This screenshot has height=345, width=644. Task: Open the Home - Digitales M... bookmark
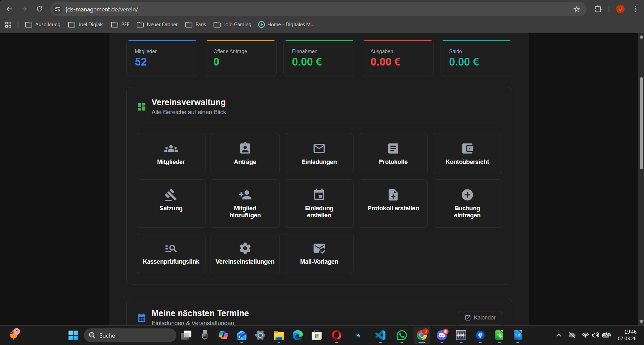tap(286, 25)
